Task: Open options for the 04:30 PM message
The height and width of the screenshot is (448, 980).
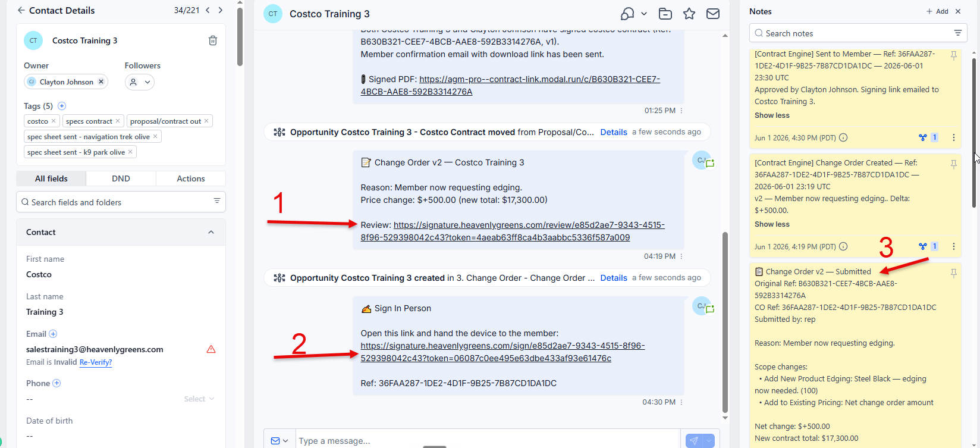Action: click(681, 402)
